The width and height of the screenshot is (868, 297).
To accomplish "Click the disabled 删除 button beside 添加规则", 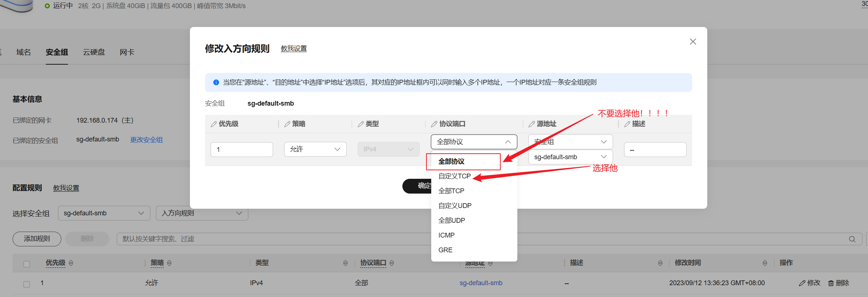I will click(x=87, y=239).
